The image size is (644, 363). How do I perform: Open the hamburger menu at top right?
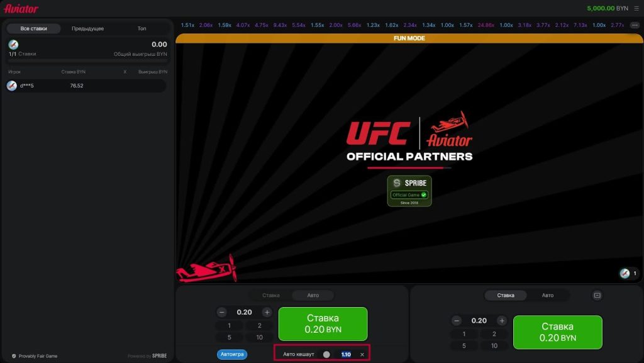pos(636,8)
